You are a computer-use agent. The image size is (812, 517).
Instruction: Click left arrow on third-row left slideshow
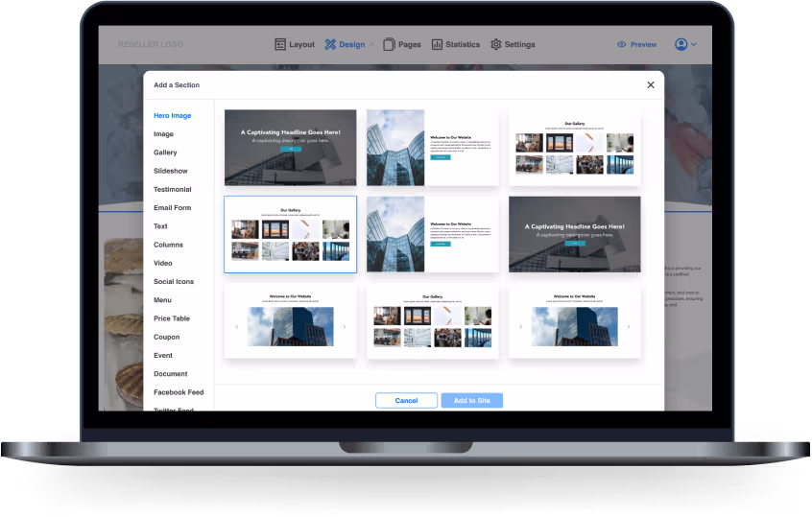237,326
